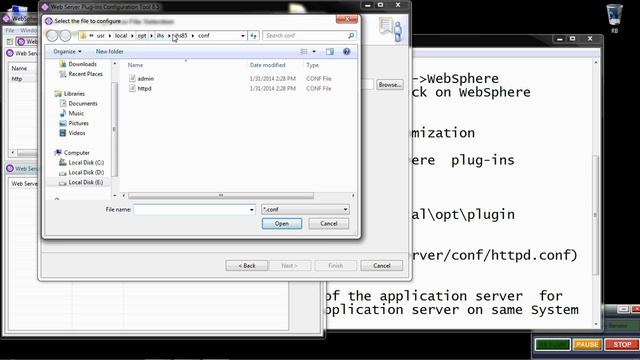This screenshot has width=640, height=360.
Task: Click the Back navigation arrow button
Action: [52, 36]
